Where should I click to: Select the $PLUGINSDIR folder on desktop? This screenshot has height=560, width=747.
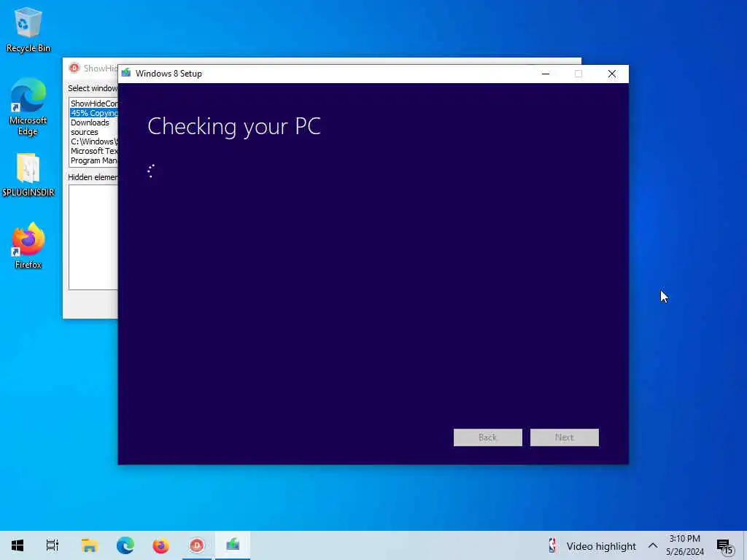click(x=28, y=175)
